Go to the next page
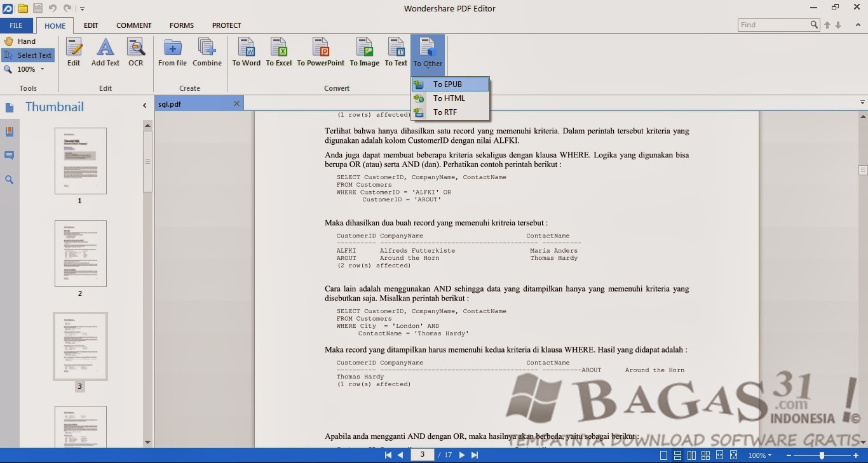The width and height of the screenshot is (868, 463). point(462,455)
